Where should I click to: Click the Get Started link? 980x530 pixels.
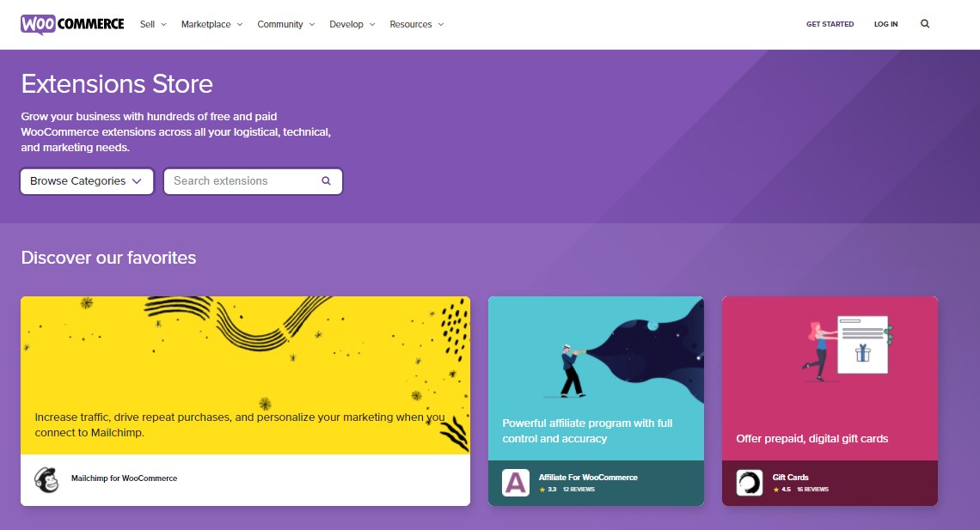[830, 24]
